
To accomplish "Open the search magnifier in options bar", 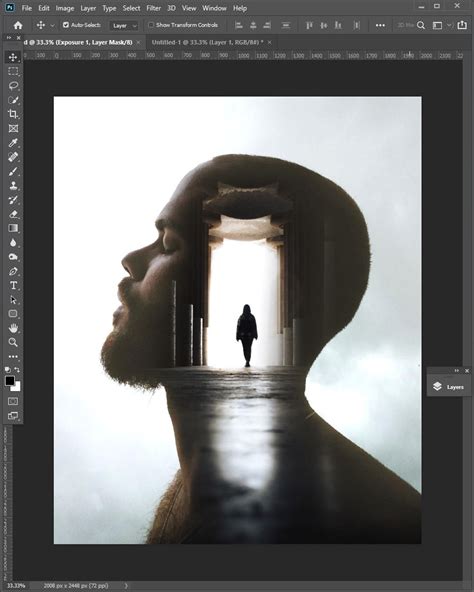I will click(x=421, y=25).
